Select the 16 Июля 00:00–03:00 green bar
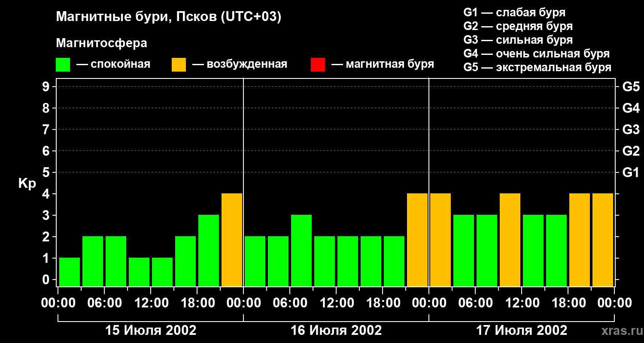This screenshot has width=644, height=343. coord(255,261)
